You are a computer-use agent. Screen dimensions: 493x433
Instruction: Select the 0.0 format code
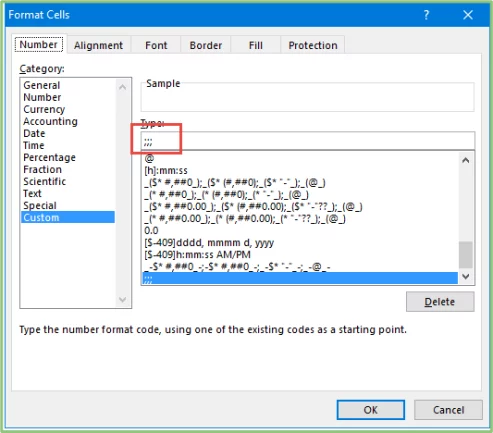pyautogui.click(x=300, y=230)
